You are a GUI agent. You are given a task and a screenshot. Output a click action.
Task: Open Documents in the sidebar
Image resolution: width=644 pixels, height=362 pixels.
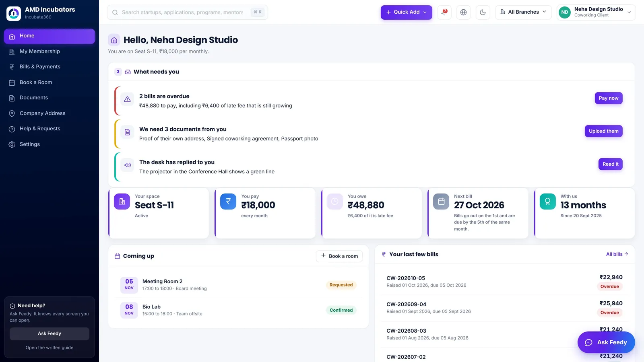(50, 98)
